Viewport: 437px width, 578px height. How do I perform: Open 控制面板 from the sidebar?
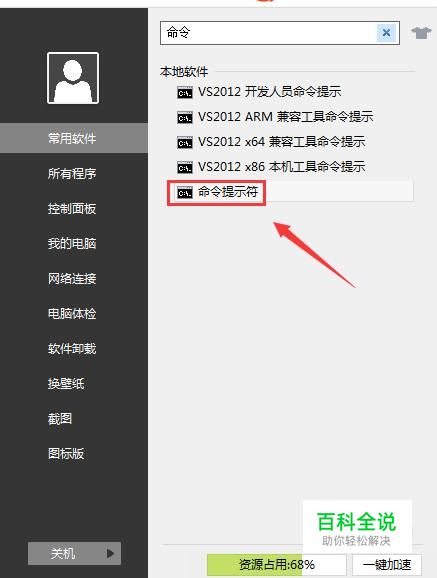[x=72, y=209]
